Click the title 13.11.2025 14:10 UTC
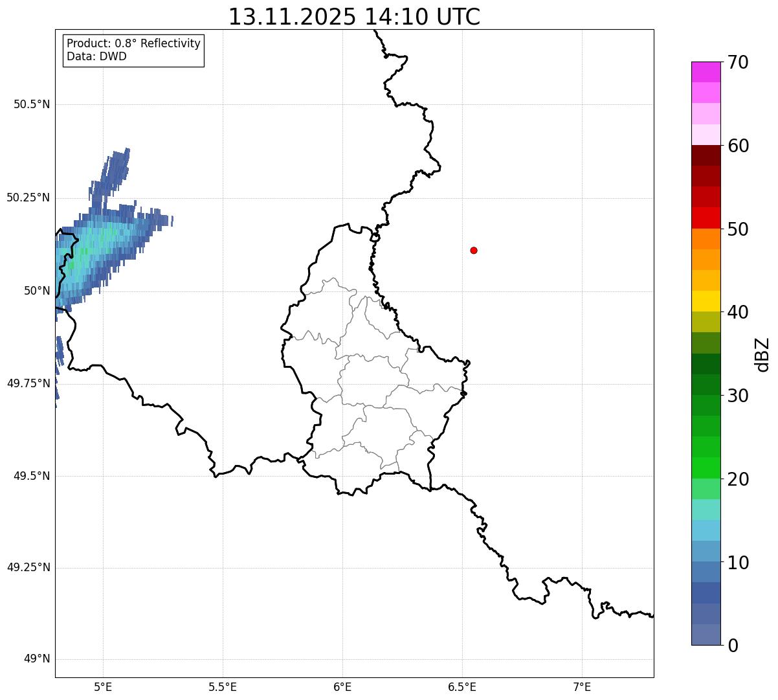This screenshot has width=778, height=700. pyautogui.click(x=354, y=17)
